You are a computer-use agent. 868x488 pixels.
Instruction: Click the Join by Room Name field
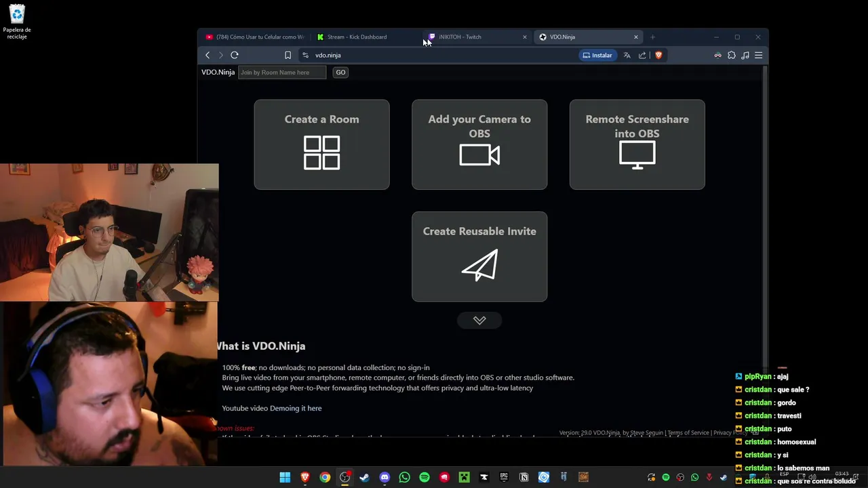click(282, 73)
